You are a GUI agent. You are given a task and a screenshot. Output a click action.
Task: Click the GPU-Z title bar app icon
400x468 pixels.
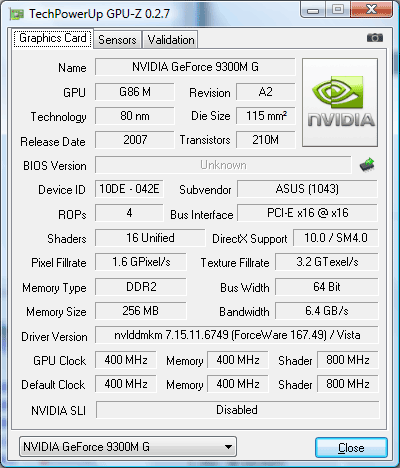tap(17, 14)
